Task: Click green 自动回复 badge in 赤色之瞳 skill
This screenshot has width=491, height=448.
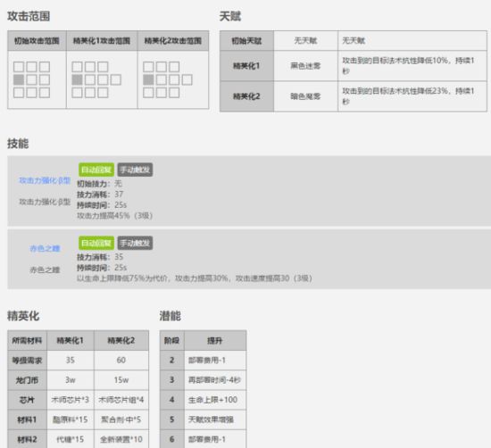Action: (x=96, y=243)
